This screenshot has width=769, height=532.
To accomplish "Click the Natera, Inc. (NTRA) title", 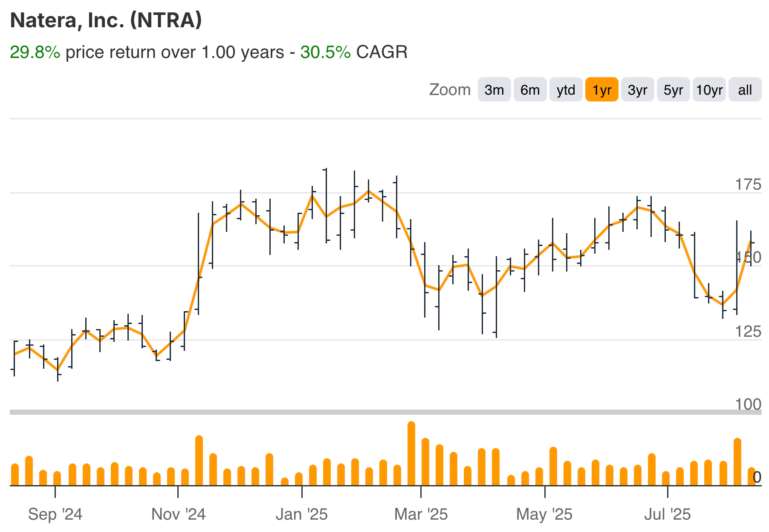I will [106, 20].
